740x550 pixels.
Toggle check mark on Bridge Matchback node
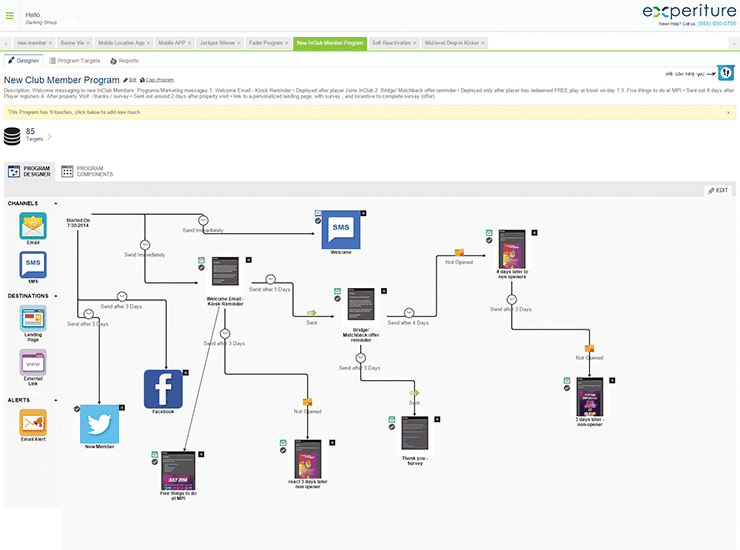pos(337,298)
